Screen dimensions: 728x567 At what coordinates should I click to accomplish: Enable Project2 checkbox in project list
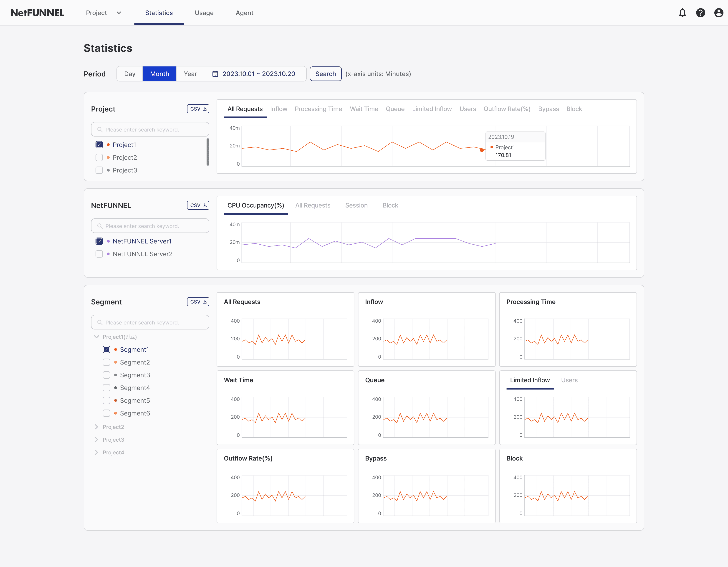click(99, 157)
